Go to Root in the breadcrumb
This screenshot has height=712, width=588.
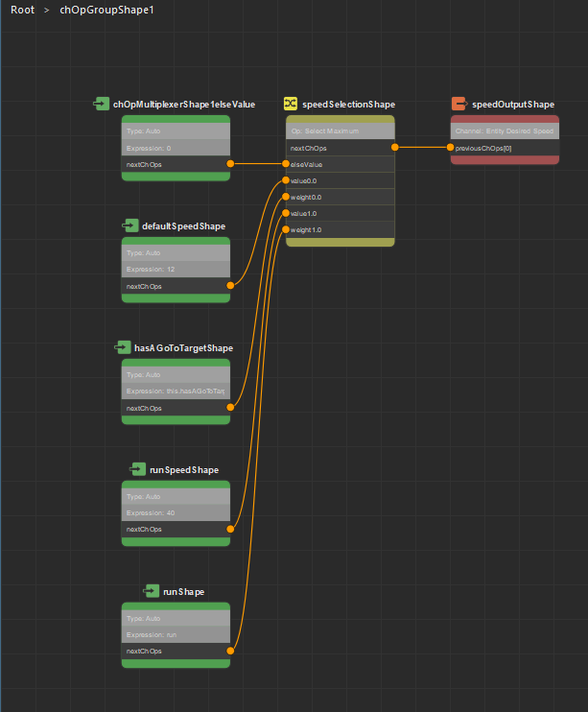click(x=22, y=10)
